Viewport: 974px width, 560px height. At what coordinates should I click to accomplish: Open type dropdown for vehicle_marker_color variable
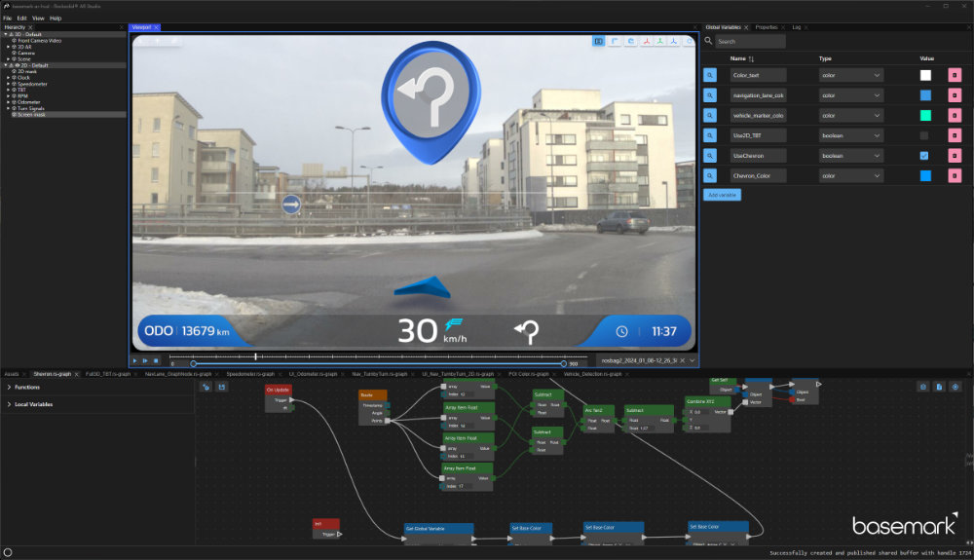coord(850,115)
